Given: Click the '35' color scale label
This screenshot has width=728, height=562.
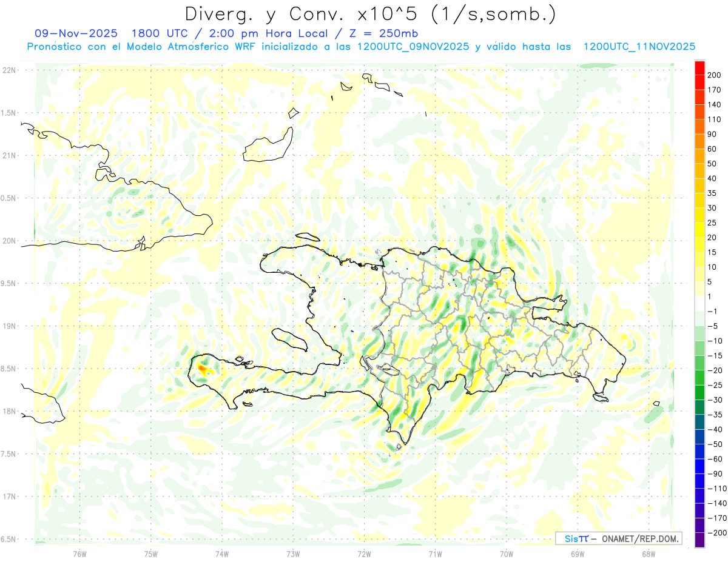Looking at the screenshot, I should tap(712, 193).
